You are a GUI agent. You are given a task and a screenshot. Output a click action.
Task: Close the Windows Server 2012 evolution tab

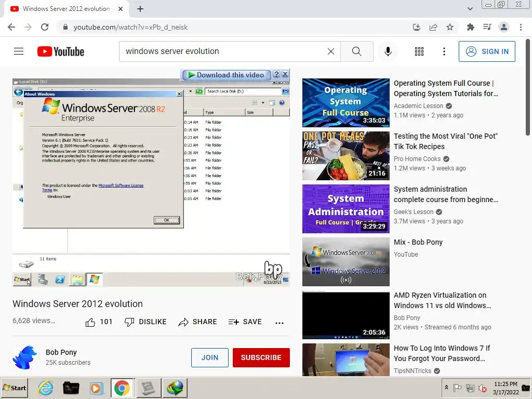tap(121, 9)
